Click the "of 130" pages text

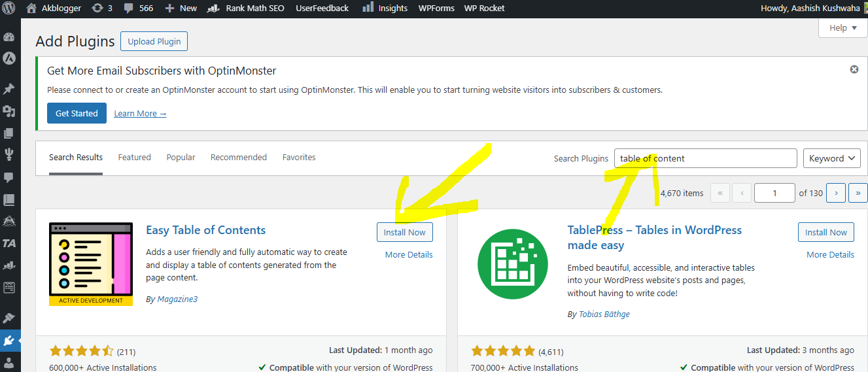[x=811, y=193]
